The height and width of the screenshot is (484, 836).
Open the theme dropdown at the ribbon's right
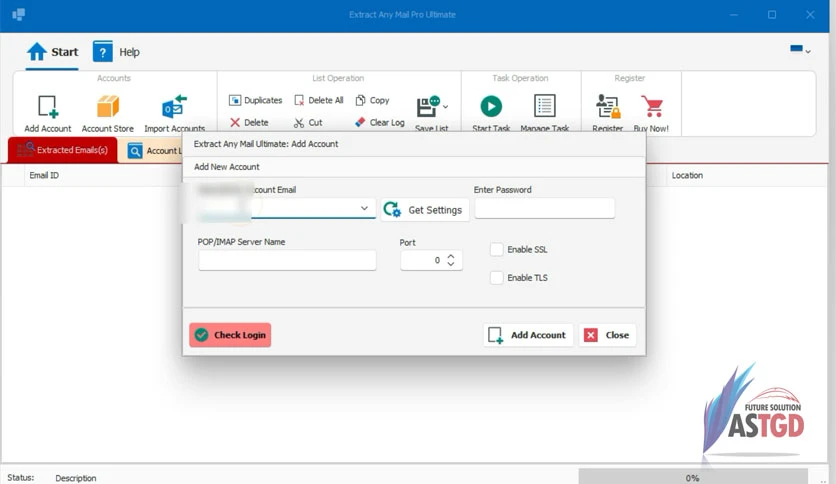[x=800, y=50]
